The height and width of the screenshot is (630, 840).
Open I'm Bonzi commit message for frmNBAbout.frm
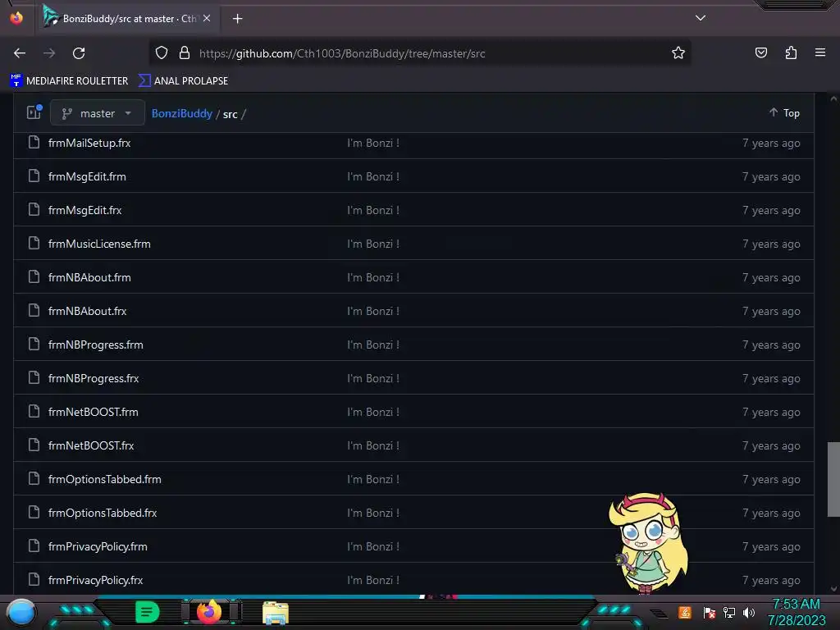tap(373, 277)
